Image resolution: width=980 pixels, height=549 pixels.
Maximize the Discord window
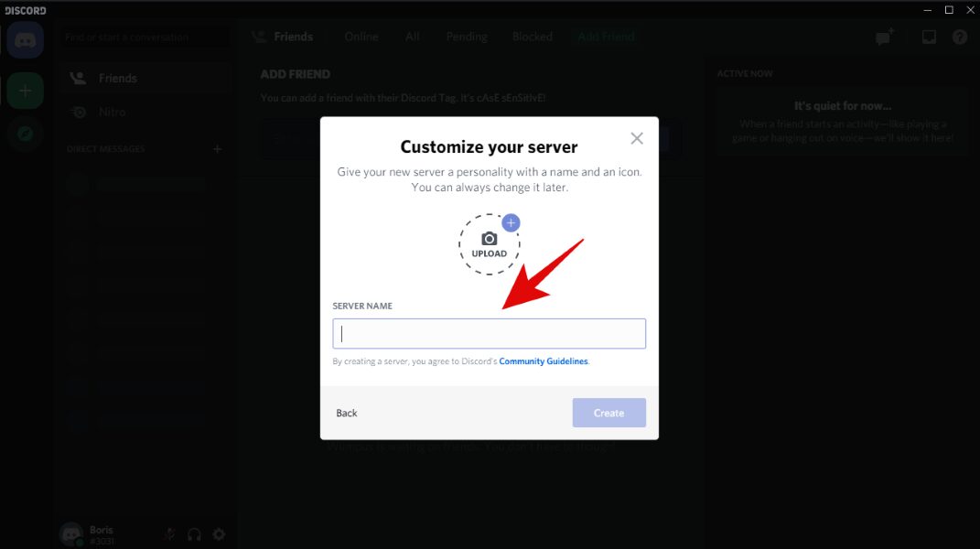(x=949, y=10)
